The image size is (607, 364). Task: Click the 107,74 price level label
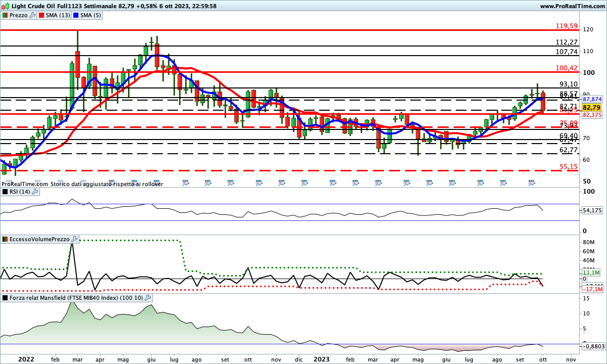(x=567, y=52)
